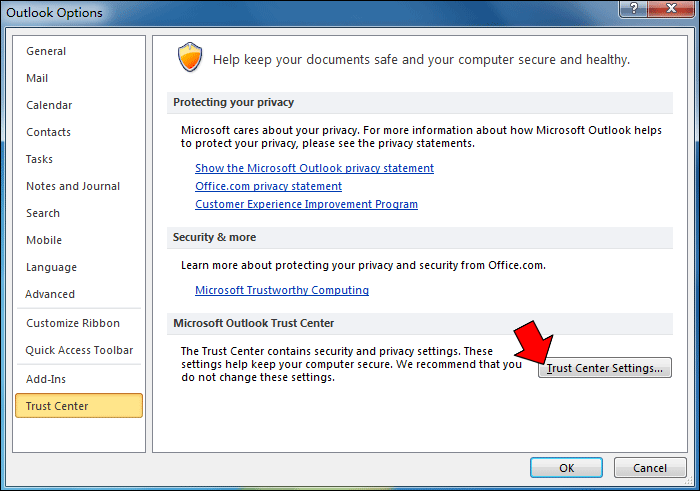Open the General options category
Screen dimensions: 700x491
pos(46,51)
